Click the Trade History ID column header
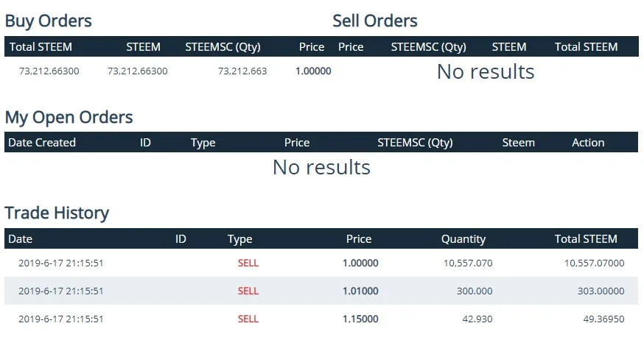This screenshot has width=644, height=337. click(x=181, y=238)
